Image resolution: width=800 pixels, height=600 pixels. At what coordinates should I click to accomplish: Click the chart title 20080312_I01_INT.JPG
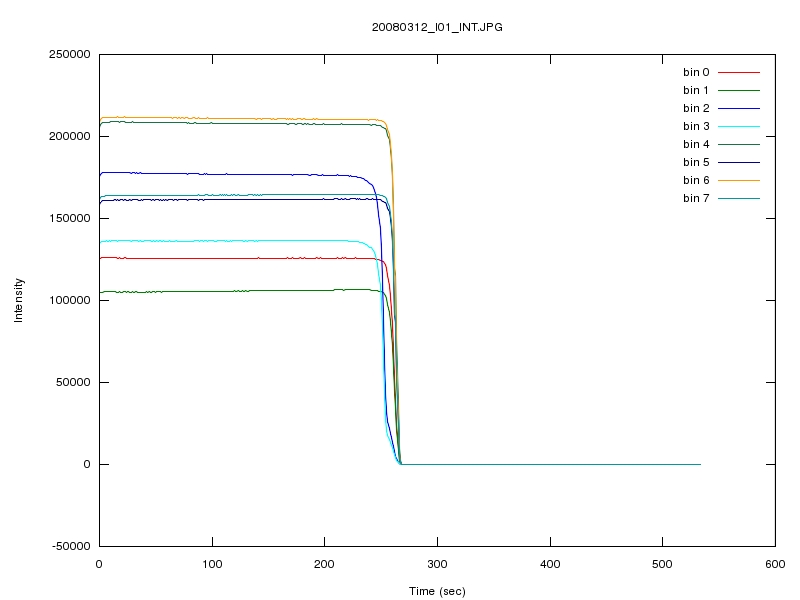(x=437, y=27)
